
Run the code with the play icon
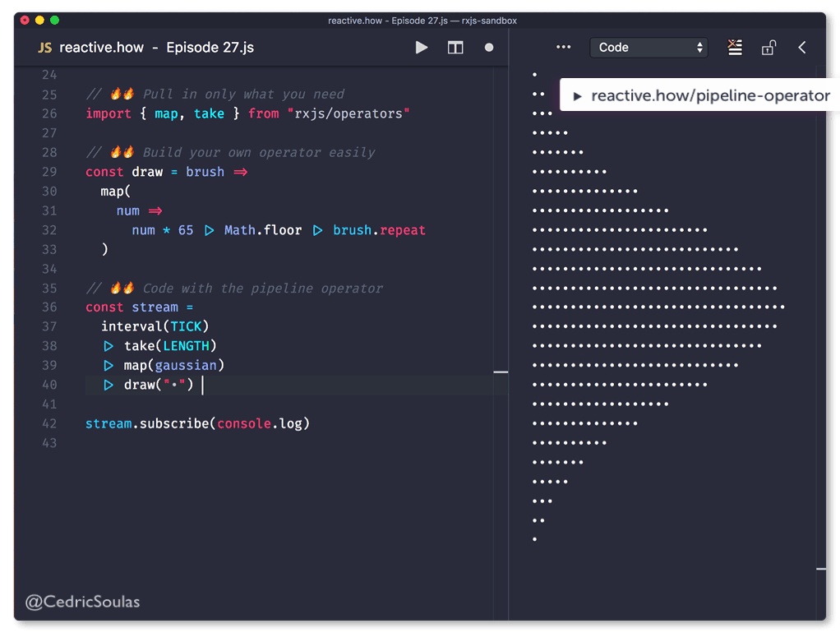click(422, 47)
